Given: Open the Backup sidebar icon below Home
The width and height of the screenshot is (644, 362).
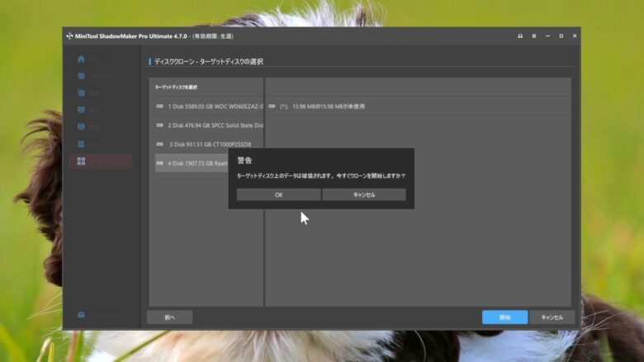Looking at the screenshot, I should tap(81, 76).
